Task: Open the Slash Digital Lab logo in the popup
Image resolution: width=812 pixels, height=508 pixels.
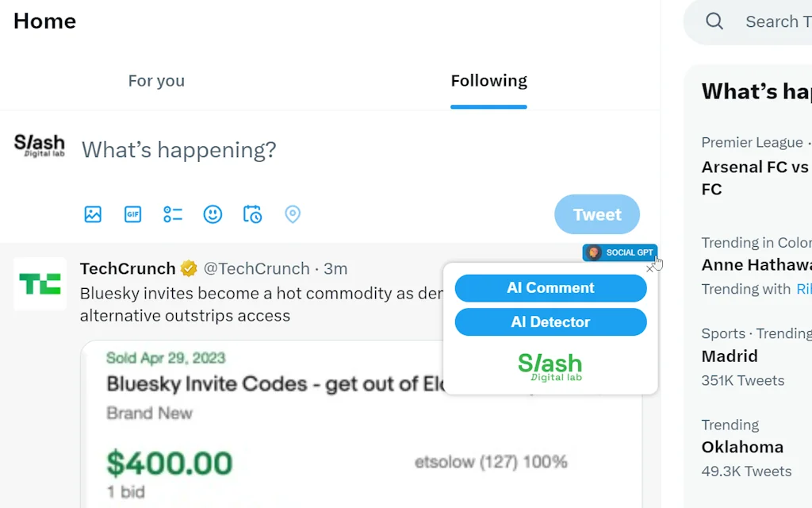Action: tap(550, 367)
